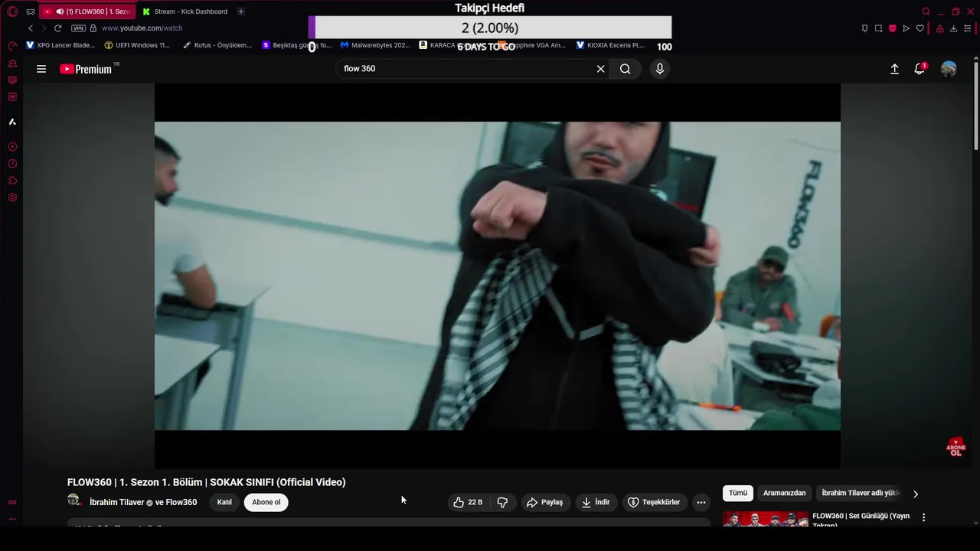Open İbrahim Tilaver ve Flow360 channel link
The width and height of the screenshot is (980, 551).
coord(143,502)
